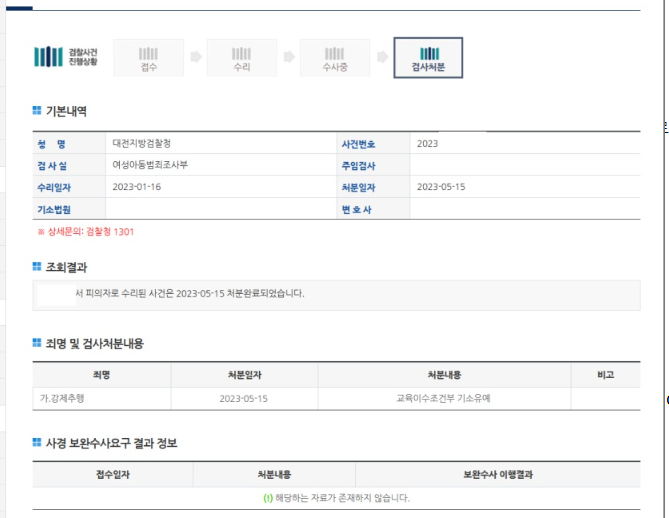The image size is (669, 518).
Task: Click the 비고 column header
Action: coord(604,375)
